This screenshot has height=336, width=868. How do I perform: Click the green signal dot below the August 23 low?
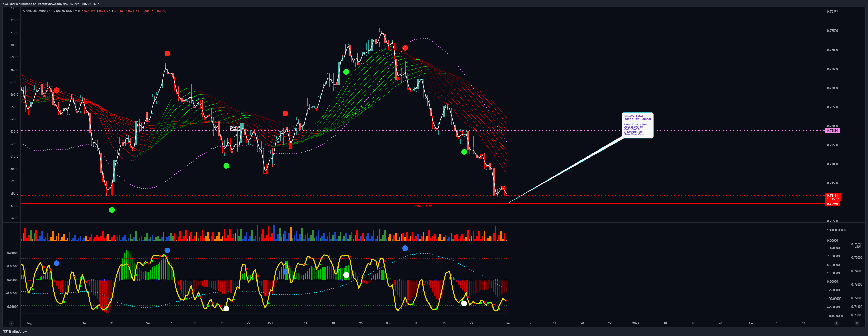112,210
